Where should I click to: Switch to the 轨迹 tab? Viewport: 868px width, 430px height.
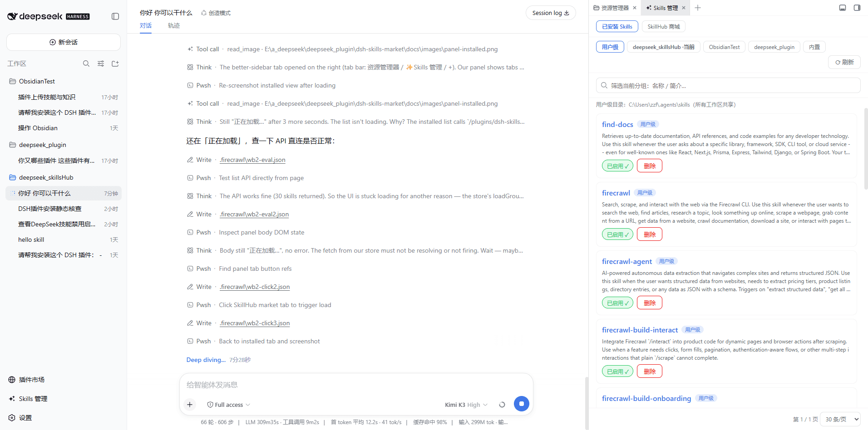pos(174,26)
